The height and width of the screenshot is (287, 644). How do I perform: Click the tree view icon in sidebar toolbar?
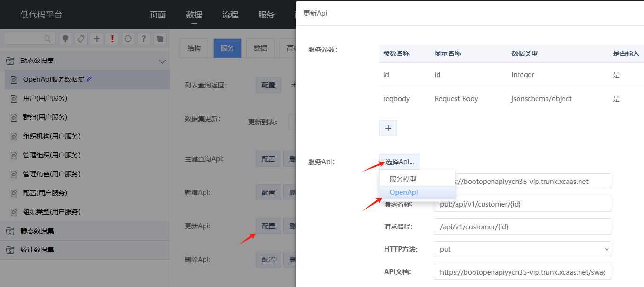(65, 39)
